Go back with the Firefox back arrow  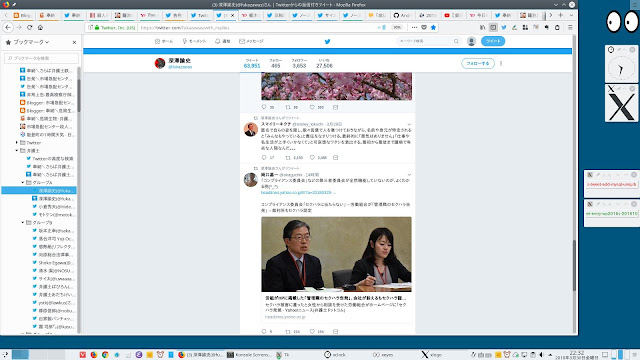8,27
